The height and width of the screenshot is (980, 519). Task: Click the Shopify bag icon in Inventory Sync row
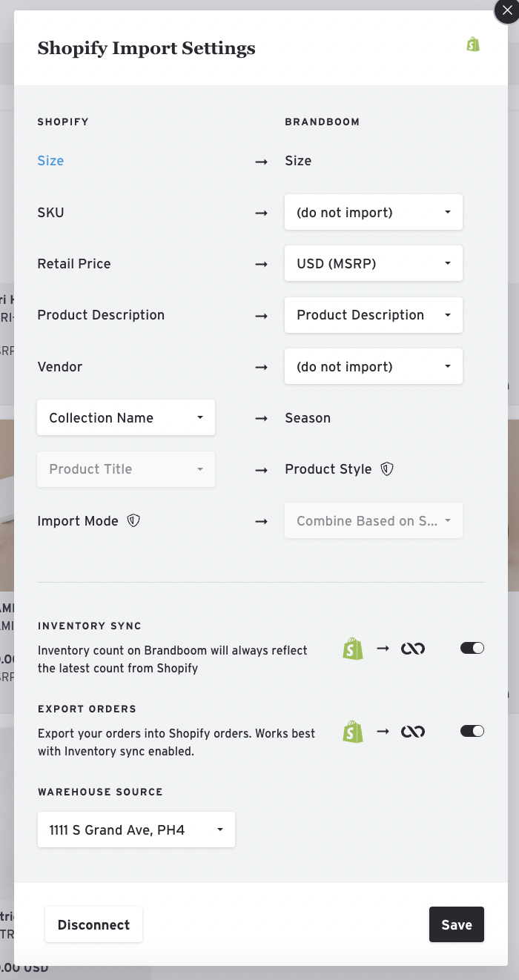coord(353,648)
